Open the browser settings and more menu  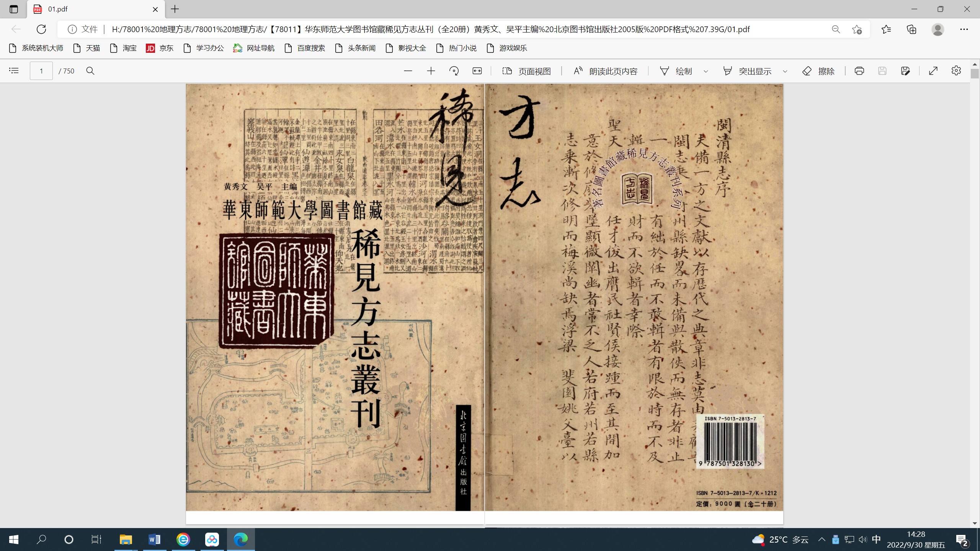964,29
